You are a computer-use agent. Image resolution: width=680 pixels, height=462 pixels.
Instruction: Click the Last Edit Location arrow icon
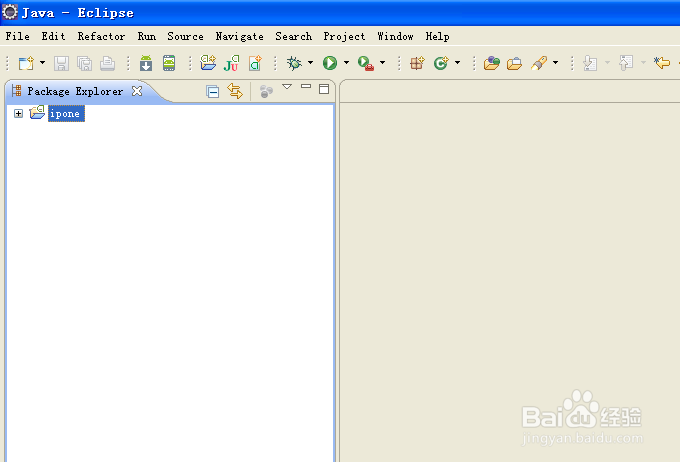662,63
